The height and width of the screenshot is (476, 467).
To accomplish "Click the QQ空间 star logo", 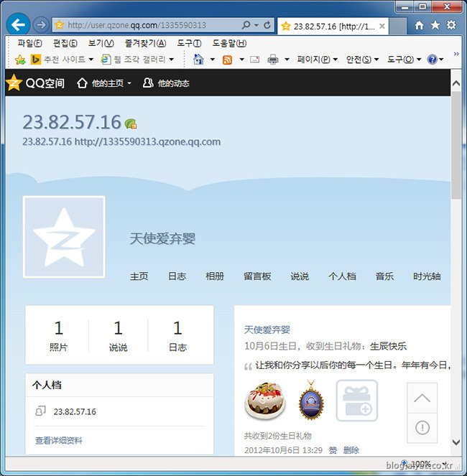I will click(x=14, y=83).
